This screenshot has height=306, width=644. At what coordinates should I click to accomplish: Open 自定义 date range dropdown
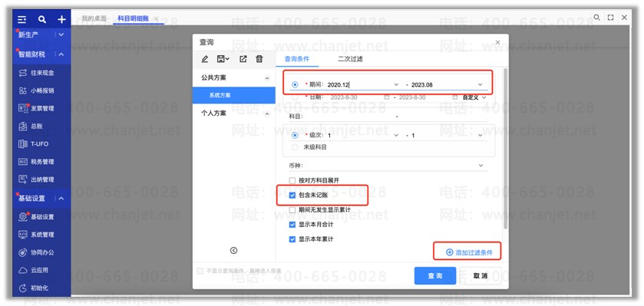tap(474, 97)
